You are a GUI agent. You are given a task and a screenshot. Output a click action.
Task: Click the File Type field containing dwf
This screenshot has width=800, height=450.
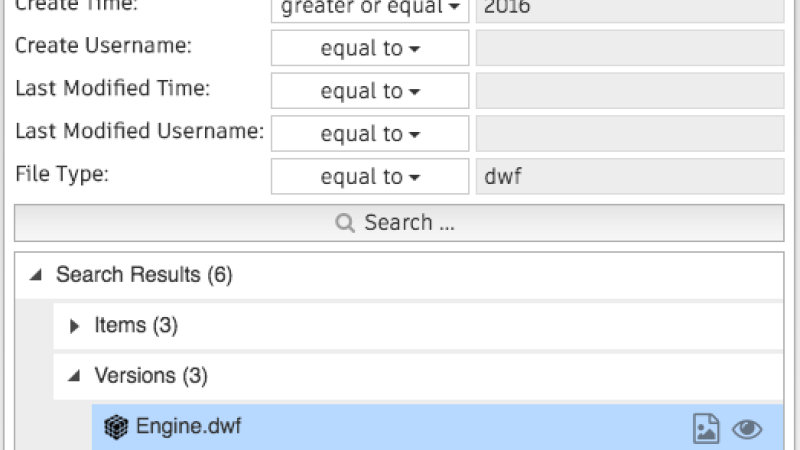(x=630, y=177)
